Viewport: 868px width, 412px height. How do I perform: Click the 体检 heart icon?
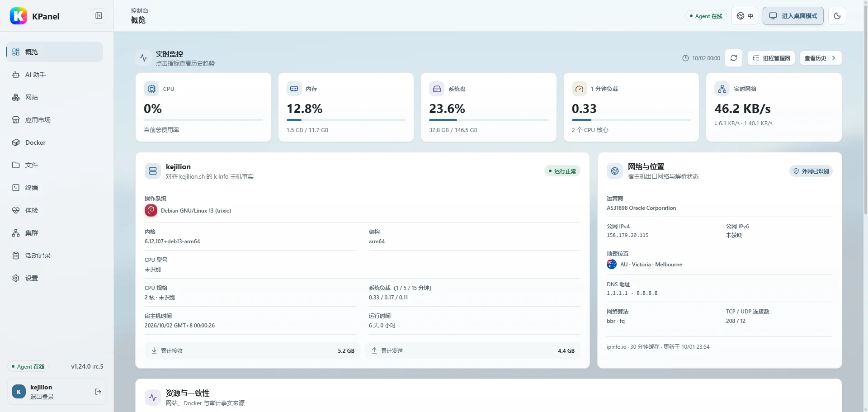pos(16,210)
